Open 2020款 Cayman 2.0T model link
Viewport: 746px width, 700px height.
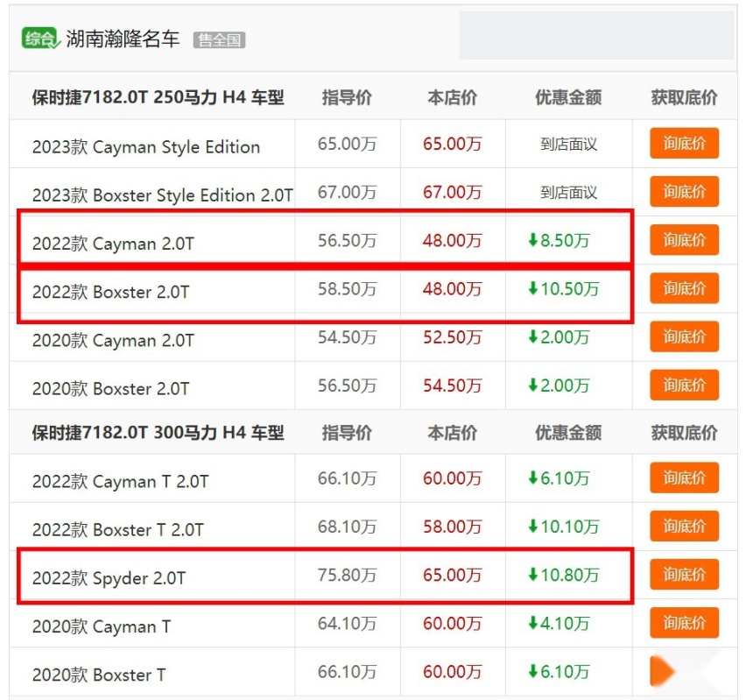click(x=113, y=341)
